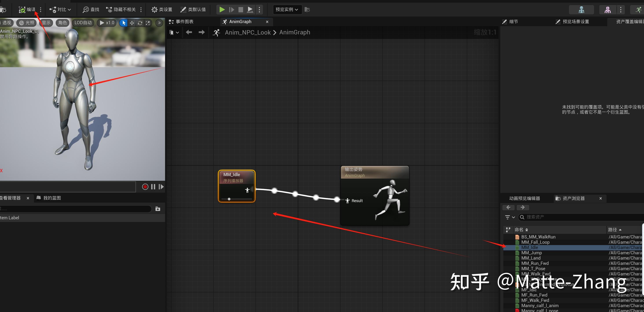Toggle the select mode tool in viewport
Screen dimensions: 644x312
123,23
